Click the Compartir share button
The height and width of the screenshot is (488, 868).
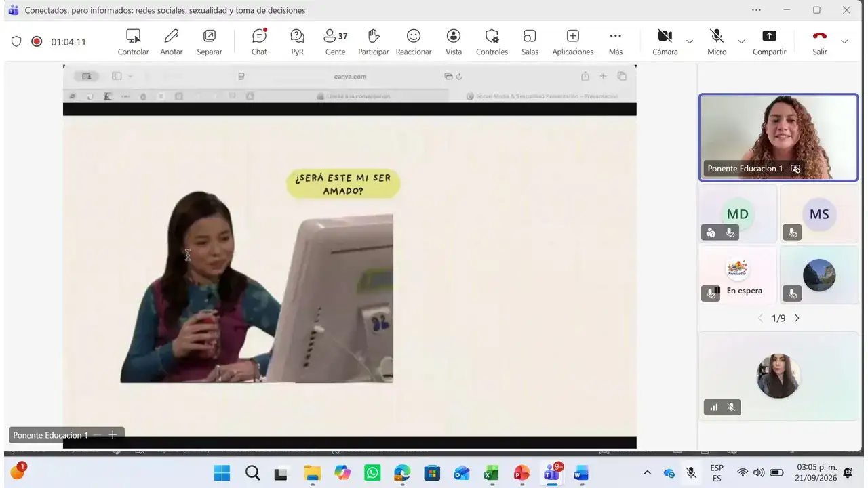point(769,42)
